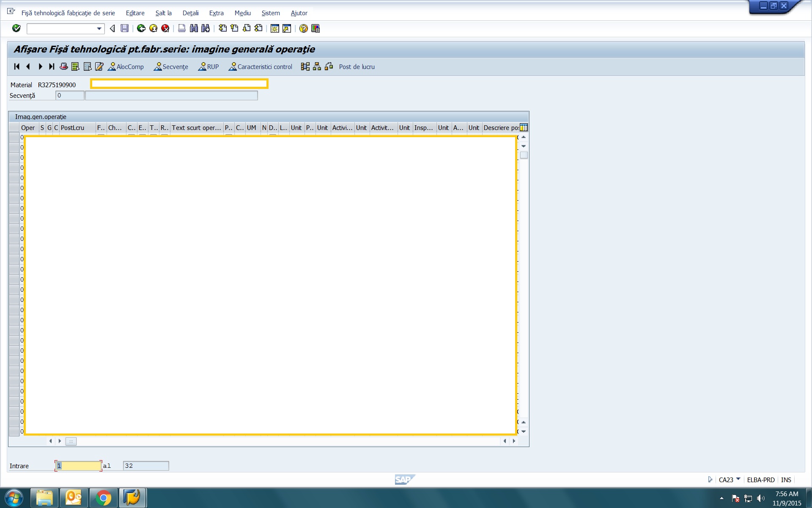Open the command field dropdown arrow
This screenshot has height=508, width=812.
[99, 28]
